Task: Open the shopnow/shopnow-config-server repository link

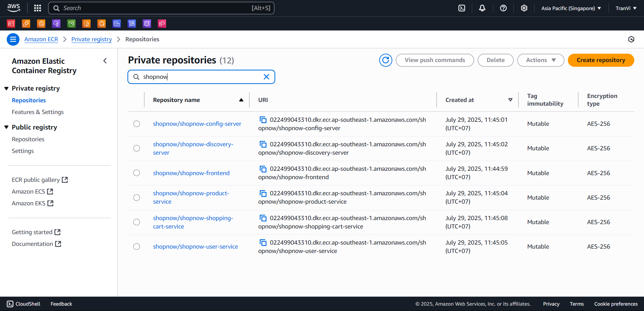Action: [x=197, y=123]
